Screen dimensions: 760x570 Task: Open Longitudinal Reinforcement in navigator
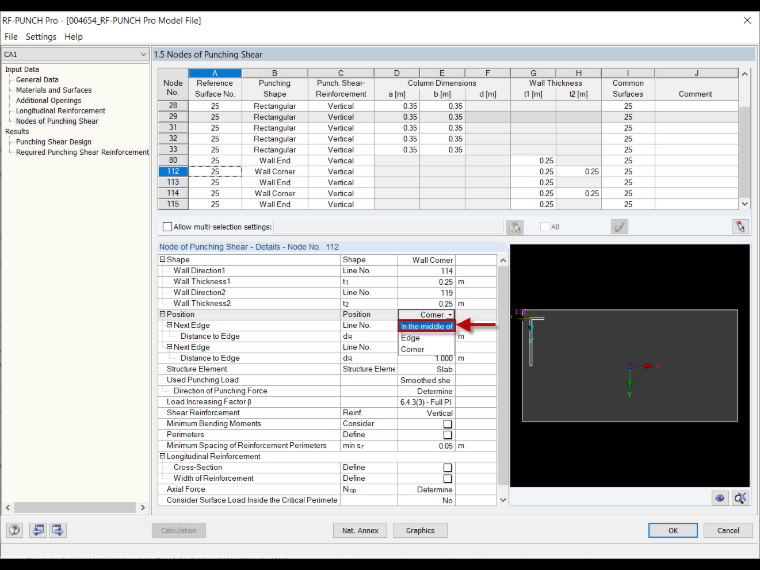(61, 111)
